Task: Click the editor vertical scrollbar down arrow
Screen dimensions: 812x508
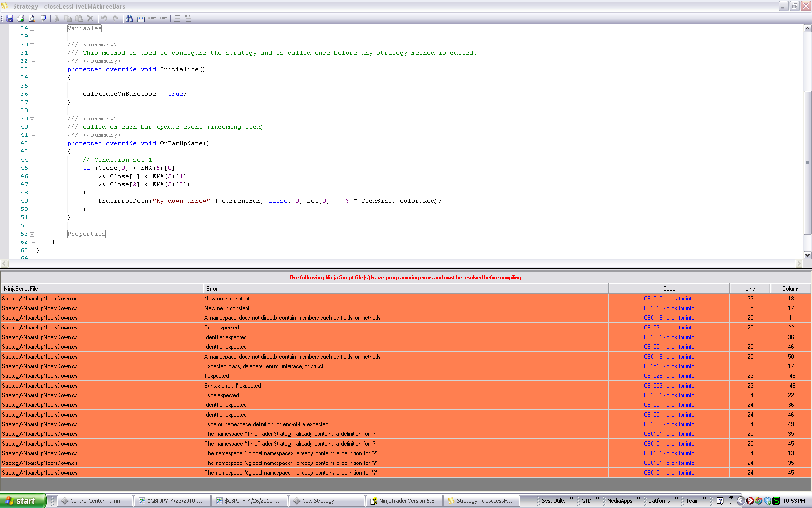Action: [807, 255]
